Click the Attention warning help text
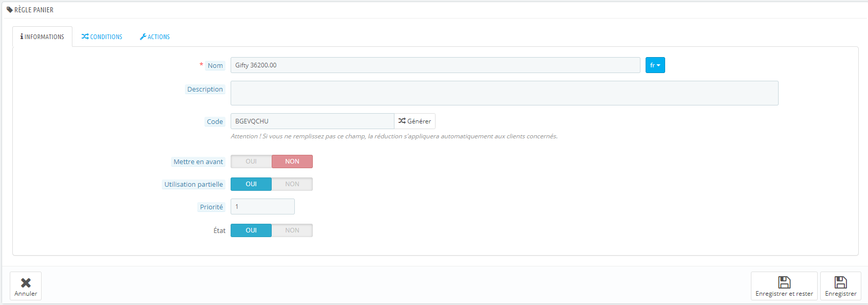This screenshot has height=305, width=868. click(394, 136)
